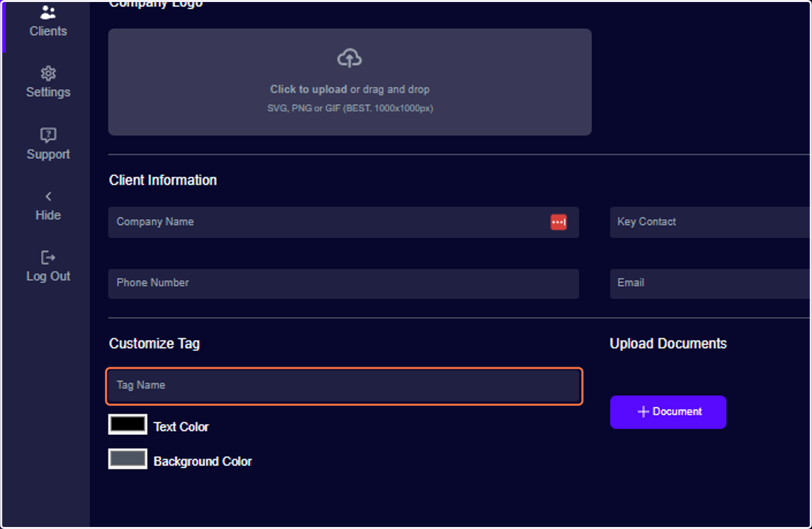Collapse the sidebar with Hide
This screenshot has height=529, width=812.
(x=48, y=206)
